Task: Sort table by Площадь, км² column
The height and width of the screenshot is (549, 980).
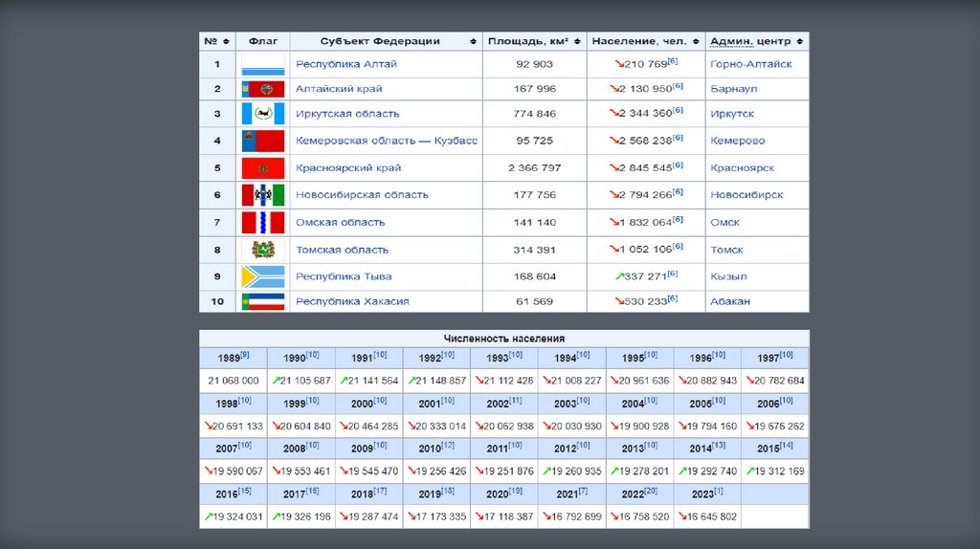Action: click(577, 42)
